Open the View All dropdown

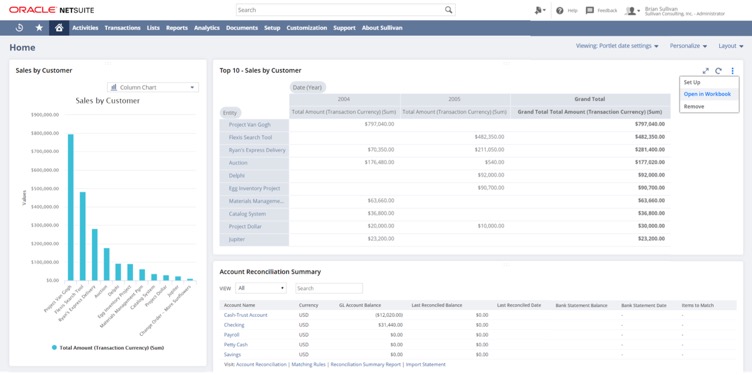(x=261, y=288)
